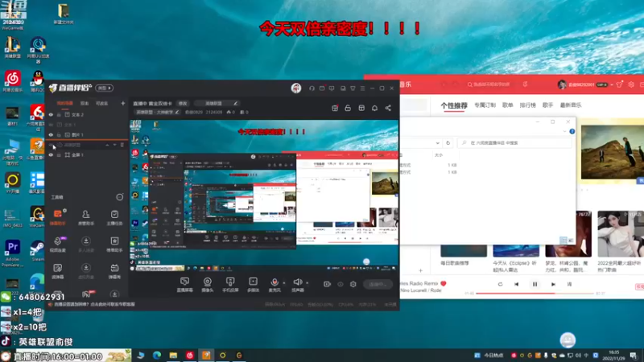Open 房管助手 tool
The height and width of the screenshot is (362, 644).
(x=86, y=217)
